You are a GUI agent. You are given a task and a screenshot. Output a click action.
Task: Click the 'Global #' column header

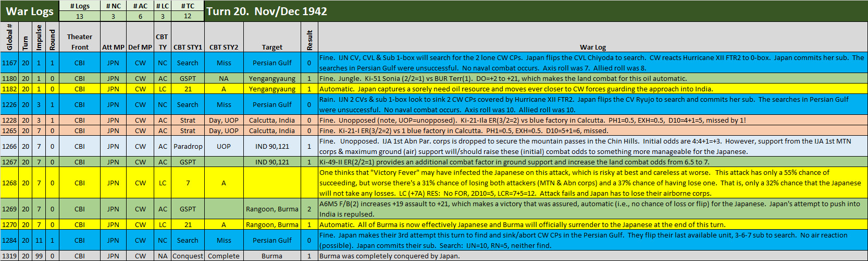click(x=9, y=37)
